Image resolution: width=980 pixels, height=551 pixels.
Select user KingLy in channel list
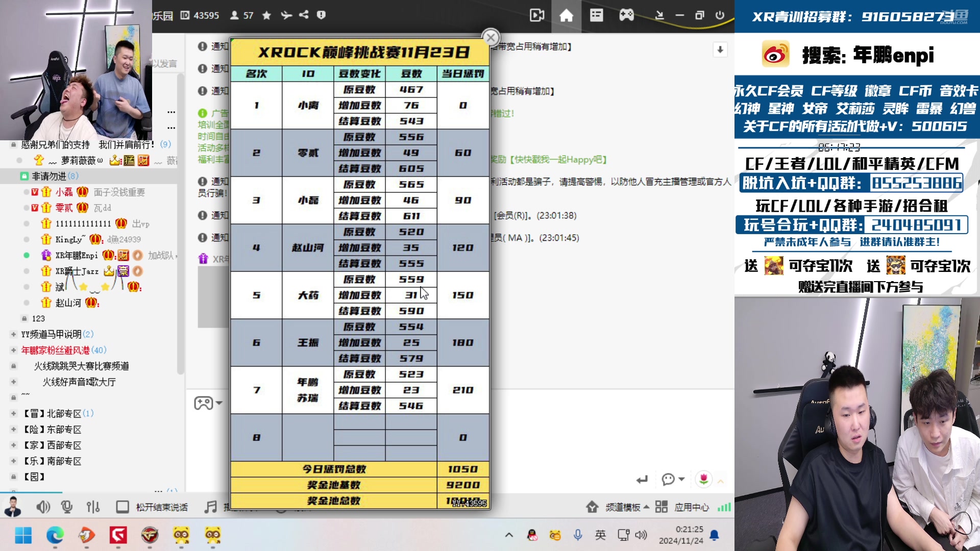(x=70, y=239)
